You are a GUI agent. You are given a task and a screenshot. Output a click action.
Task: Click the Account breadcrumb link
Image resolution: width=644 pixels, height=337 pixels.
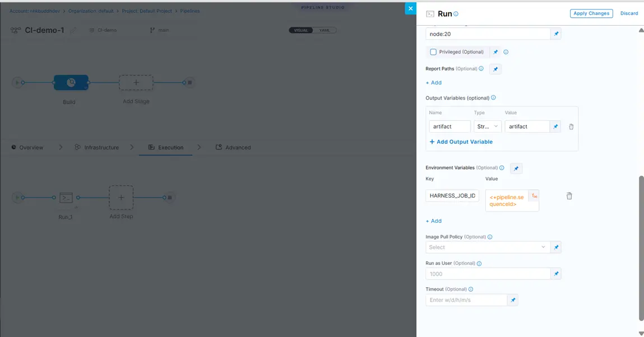pyautogui.click(x=35, y=11)
